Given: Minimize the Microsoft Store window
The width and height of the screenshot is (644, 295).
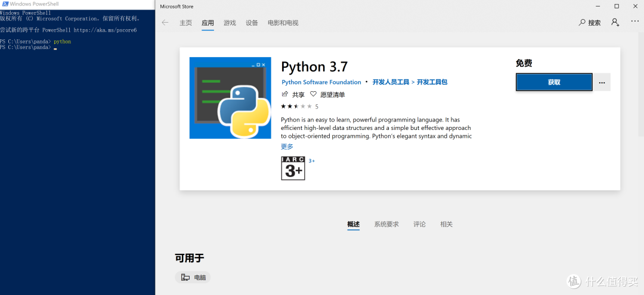Looking at the screenshot, I should coord(598,6).
